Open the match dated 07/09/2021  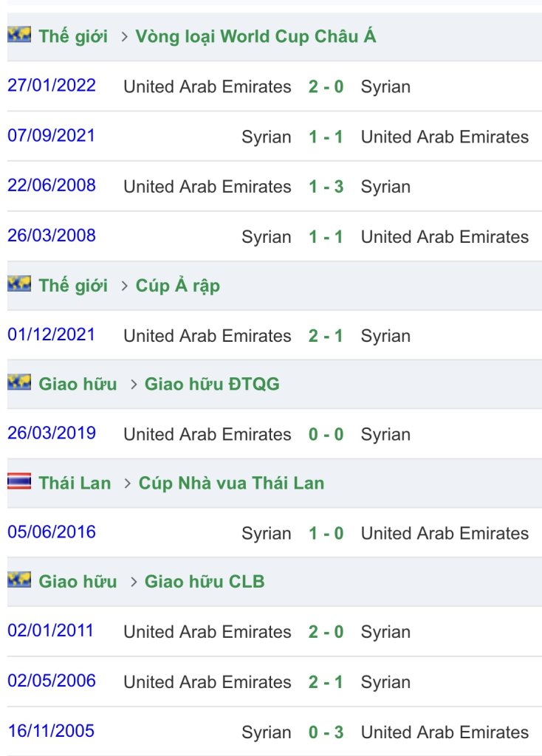click(x=52, y=136)
